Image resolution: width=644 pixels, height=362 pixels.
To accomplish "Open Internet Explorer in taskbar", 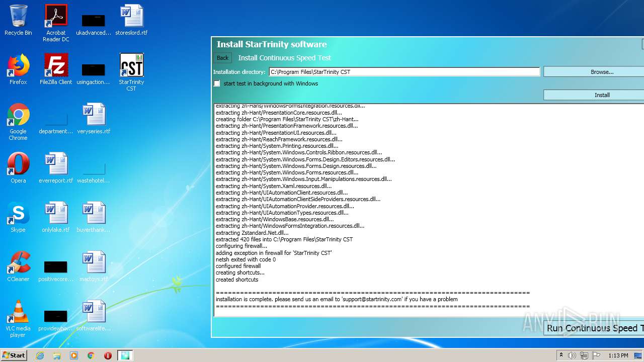I will coord(40,355).
